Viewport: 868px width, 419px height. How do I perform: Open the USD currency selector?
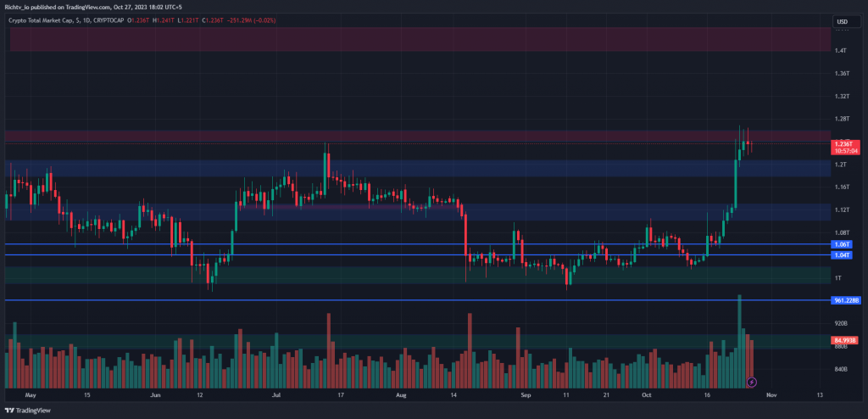[842, 21]
